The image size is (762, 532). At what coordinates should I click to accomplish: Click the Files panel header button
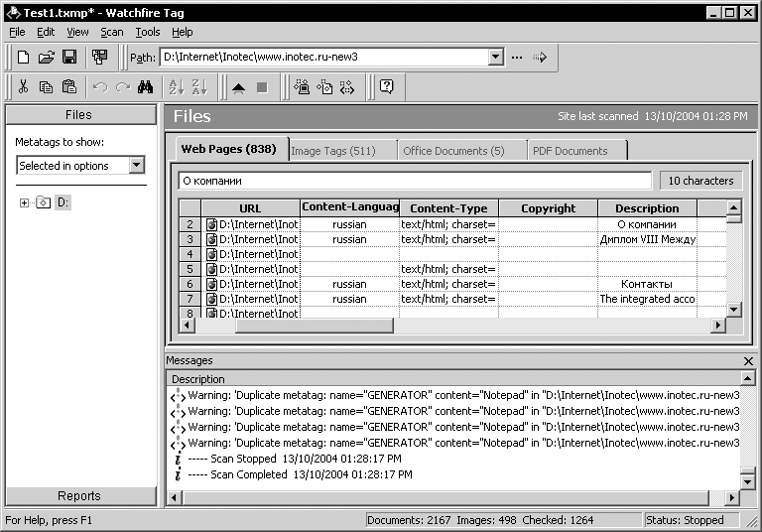pos(81,115)
